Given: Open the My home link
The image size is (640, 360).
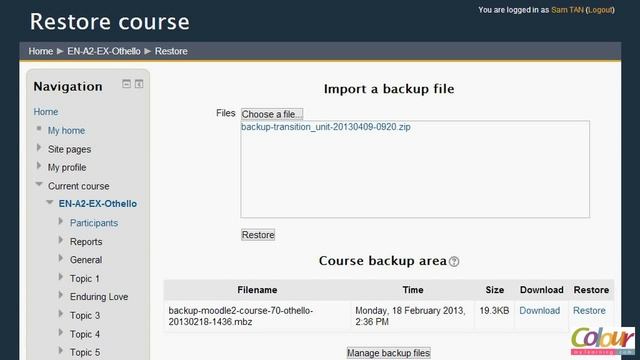Looking at the screenshot, I should (67, 131).
